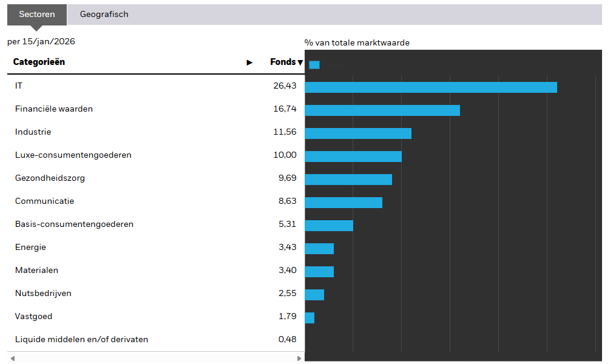Click the Categorieën column header
Image resolution: width=616 pixels, height=364 pixels.
pyautogui.click(x=39, y=62)
